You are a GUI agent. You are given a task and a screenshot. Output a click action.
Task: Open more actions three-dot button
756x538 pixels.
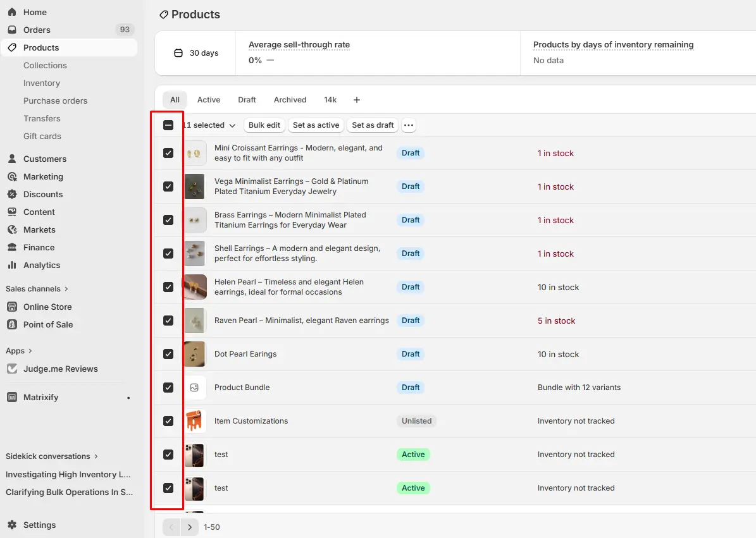click(409, 125)
